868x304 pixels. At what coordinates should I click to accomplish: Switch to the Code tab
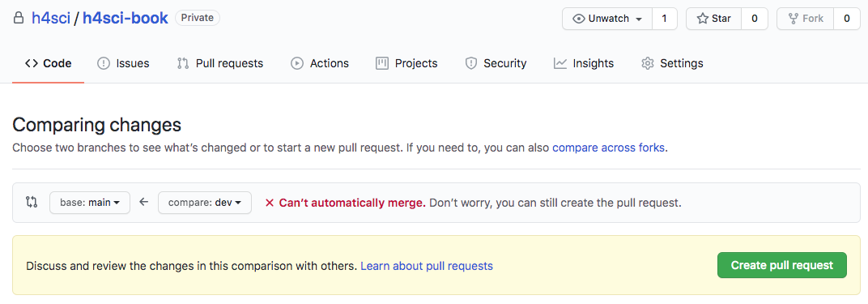click(48, 63)
